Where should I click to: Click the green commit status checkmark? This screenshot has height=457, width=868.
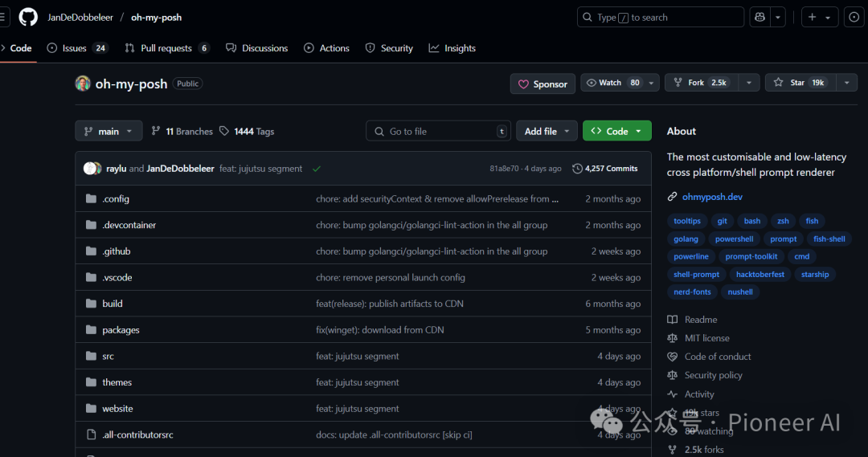tap(317, 169)
